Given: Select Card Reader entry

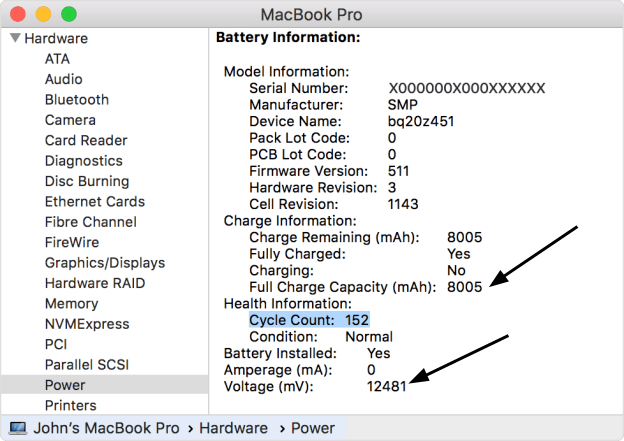Looking at the screenshot, I should (86, 140).
